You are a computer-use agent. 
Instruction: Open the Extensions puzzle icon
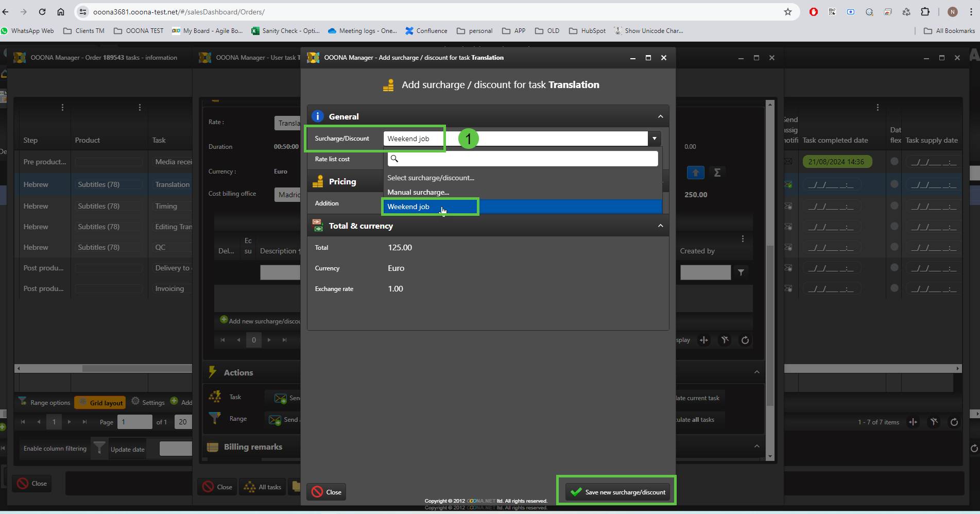925,12
